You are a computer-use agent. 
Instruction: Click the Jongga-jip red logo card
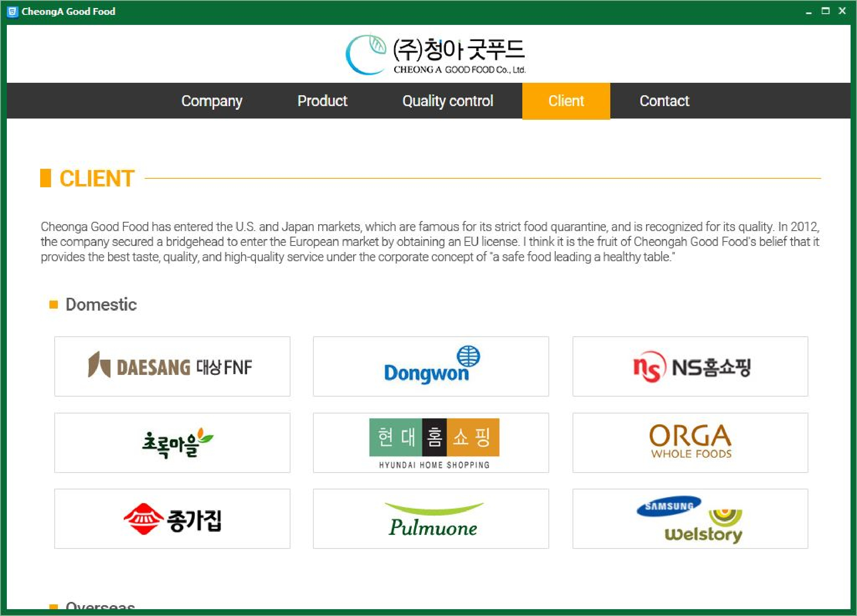(172, 519)
